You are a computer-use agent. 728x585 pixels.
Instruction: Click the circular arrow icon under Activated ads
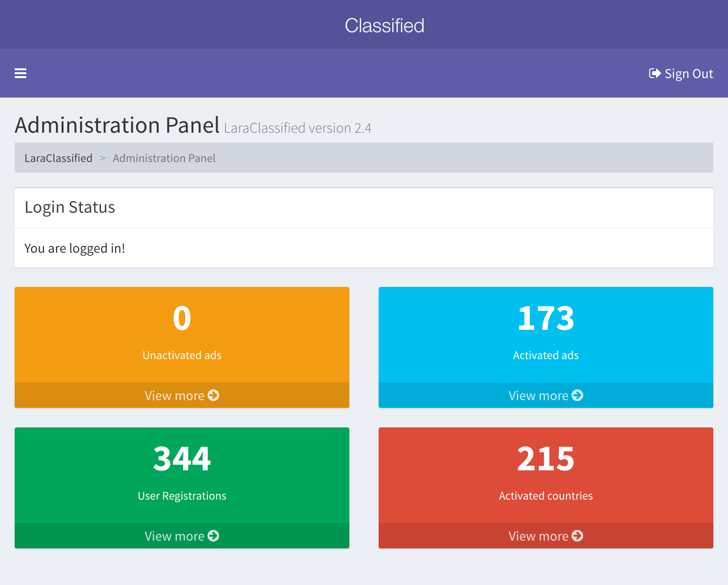(x=577, y=395)
